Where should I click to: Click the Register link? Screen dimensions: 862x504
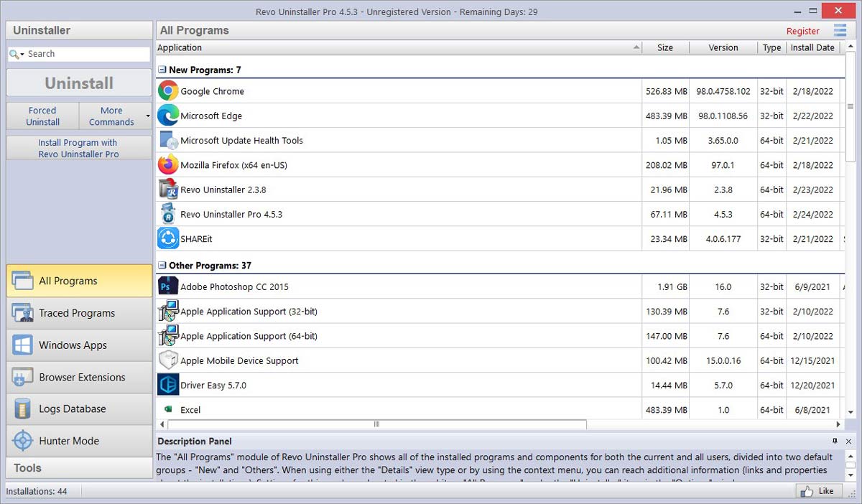coord(803,31)
